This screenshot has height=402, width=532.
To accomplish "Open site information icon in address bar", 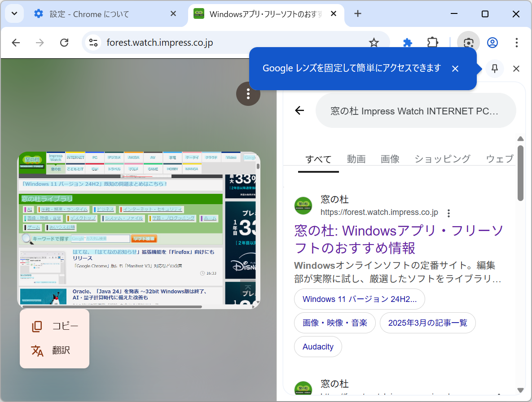I will (x=93, y=42).
